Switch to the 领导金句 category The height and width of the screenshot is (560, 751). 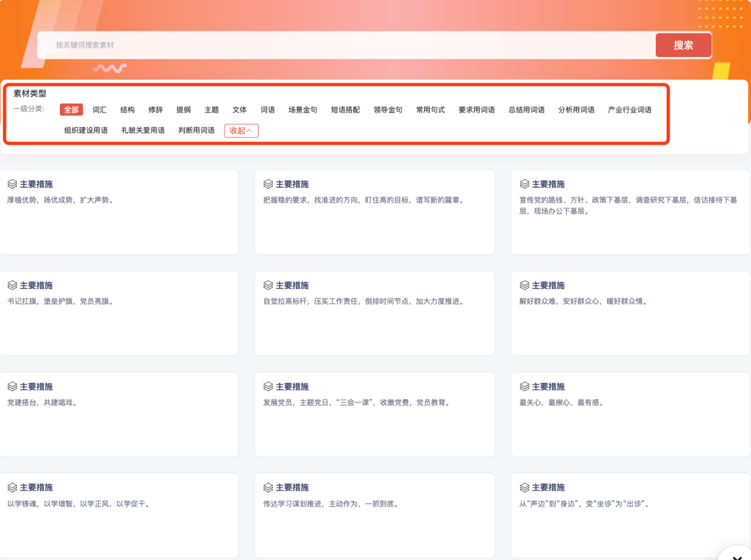coord(389,109)
